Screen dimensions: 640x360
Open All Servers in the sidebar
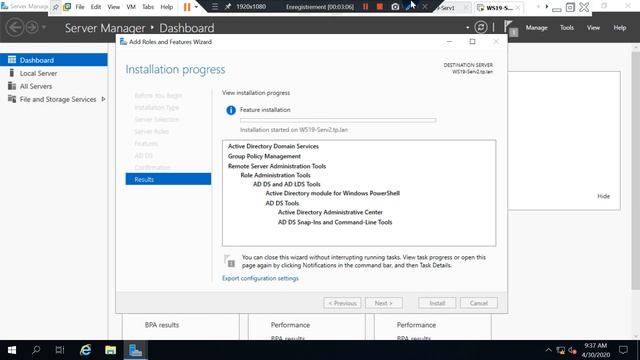click(x=36, y=86)
